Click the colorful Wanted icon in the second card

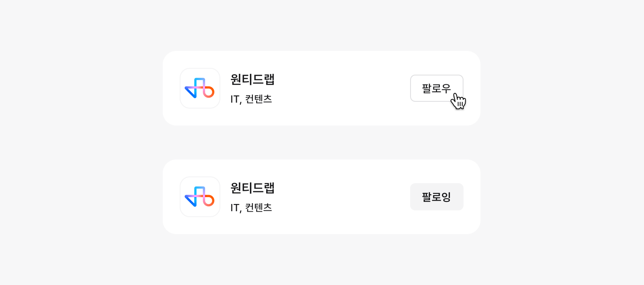200,197
